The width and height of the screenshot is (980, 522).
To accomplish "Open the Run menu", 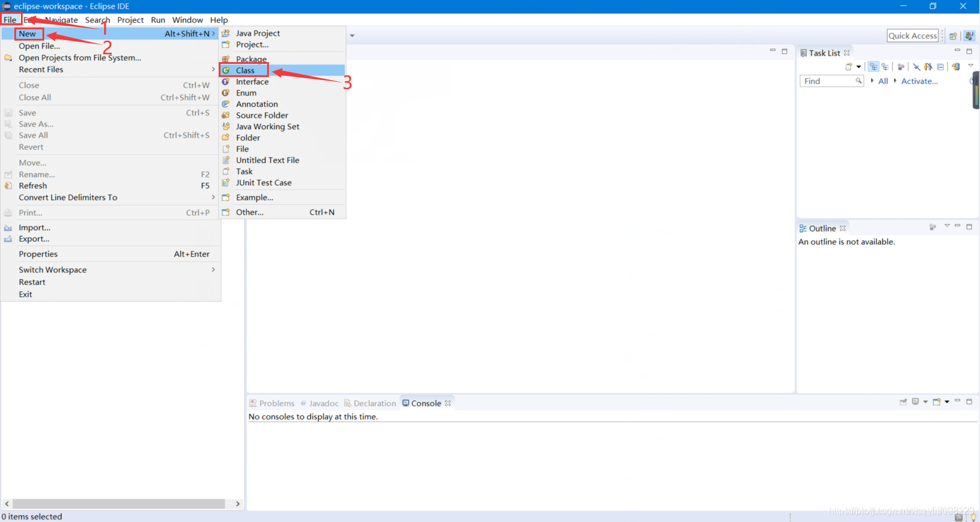I will (x=158, y=20).
